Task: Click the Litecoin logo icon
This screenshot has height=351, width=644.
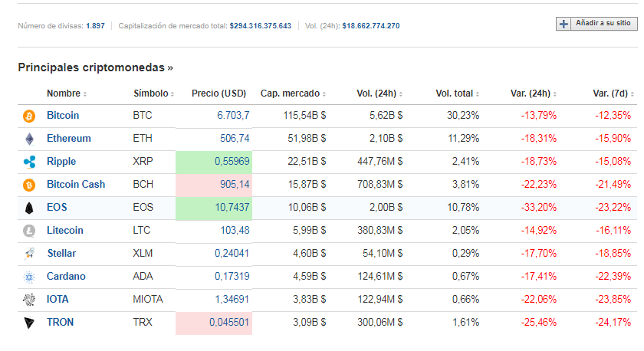Action: [29, 231]
